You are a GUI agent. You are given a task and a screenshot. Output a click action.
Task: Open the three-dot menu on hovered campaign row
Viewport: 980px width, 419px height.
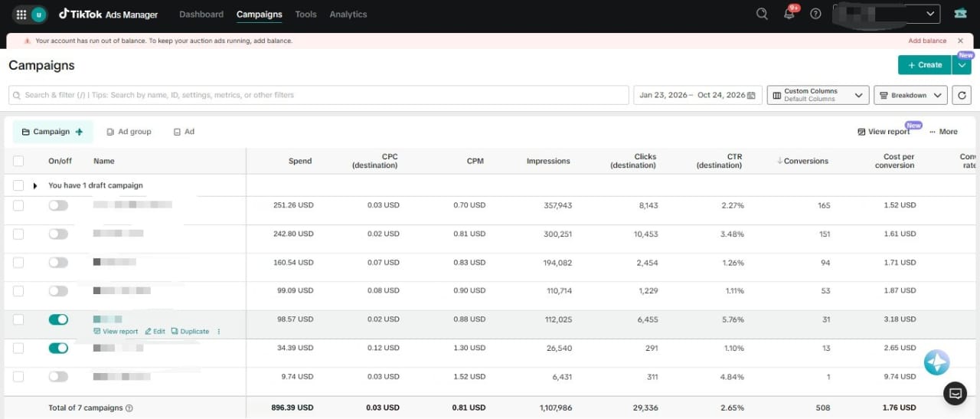219,332
